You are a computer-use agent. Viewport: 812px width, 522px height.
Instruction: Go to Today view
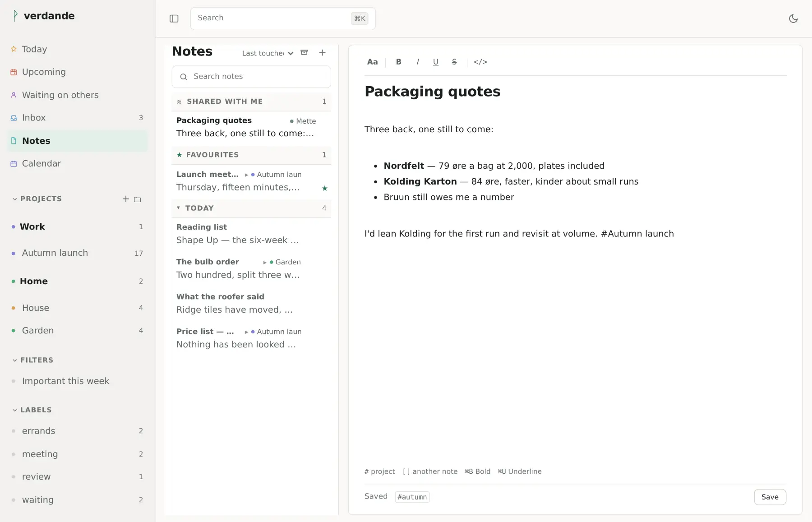pyautogui.click(x=77, y=49)
